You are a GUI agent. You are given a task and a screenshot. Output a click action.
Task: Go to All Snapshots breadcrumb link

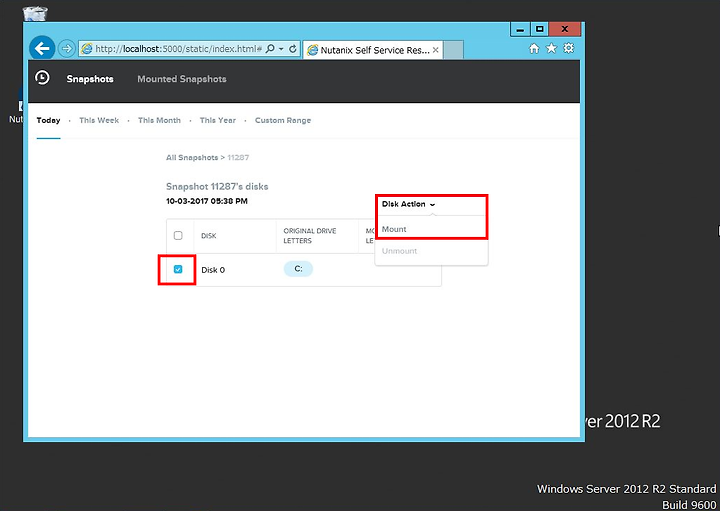[x=192, y=157]
